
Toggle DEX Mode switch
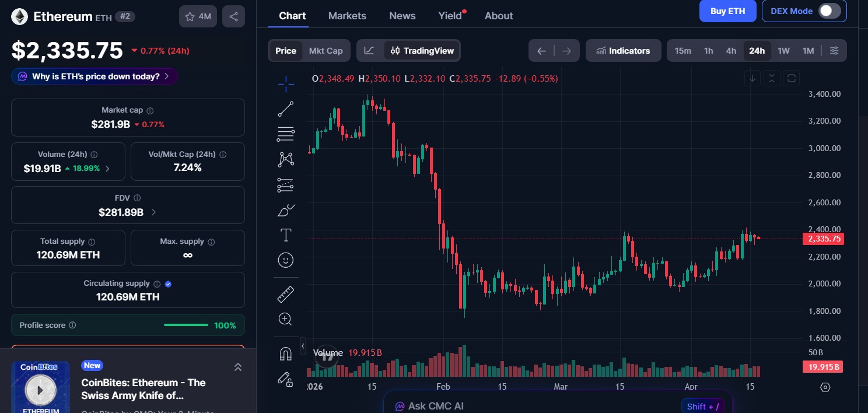829,10
